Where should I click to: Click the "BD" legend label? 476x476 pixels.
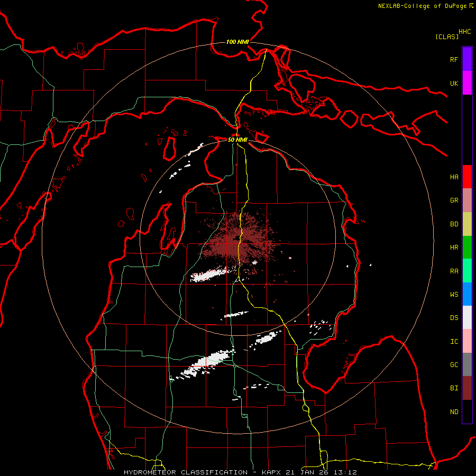coord(454,224)
